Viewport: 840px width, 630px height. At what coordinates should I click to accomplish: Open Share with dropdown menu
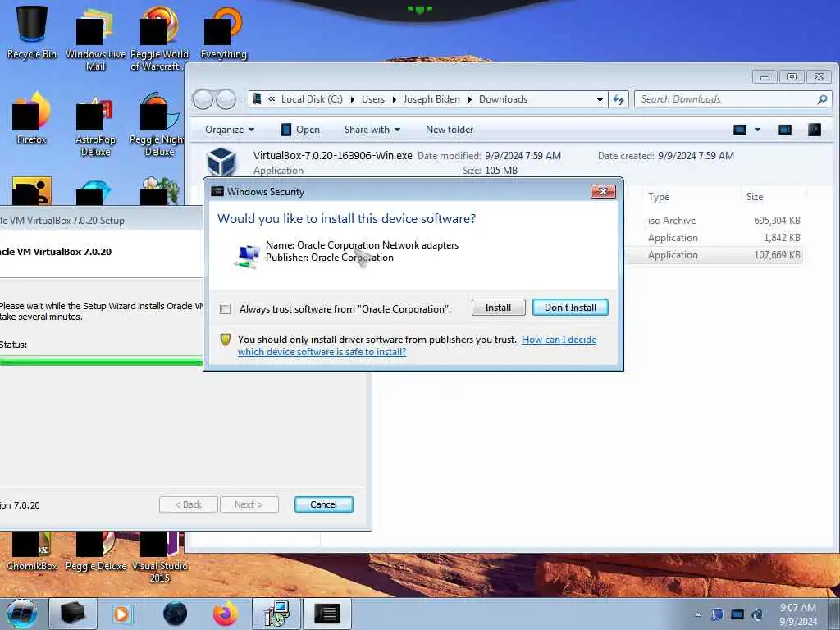pyautogui.click(x=372, y=130)
